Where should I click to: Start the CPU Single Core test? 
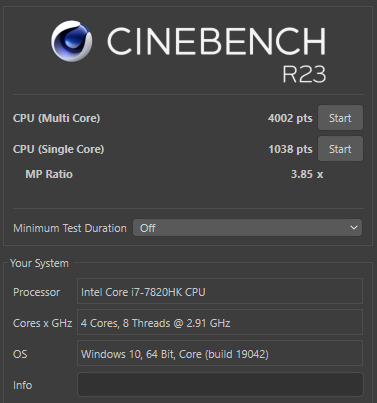coord(340,149)
